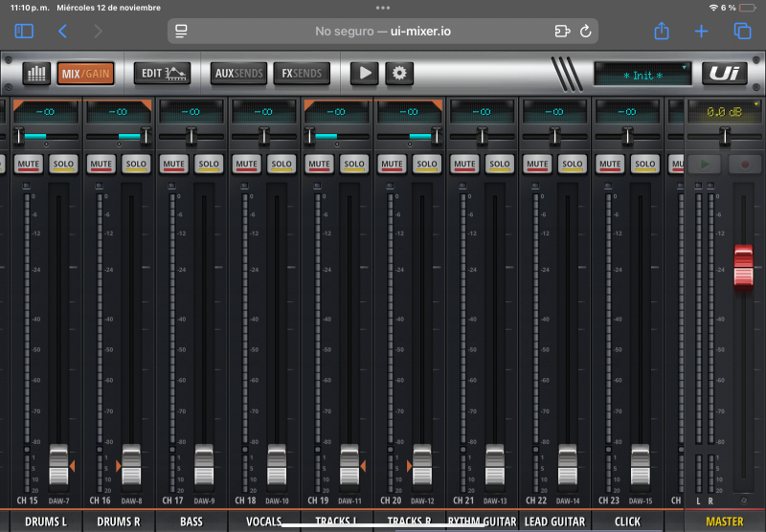Screen dimensions: 766x532
Task: Open a new Safari tab
Action: 701,32
